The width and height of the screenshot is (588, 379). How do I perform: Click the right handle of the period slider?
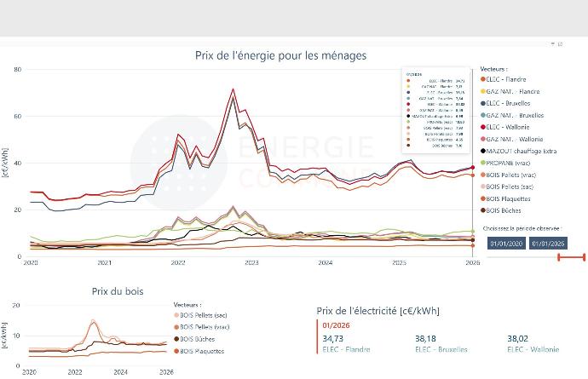click(583, 257)
